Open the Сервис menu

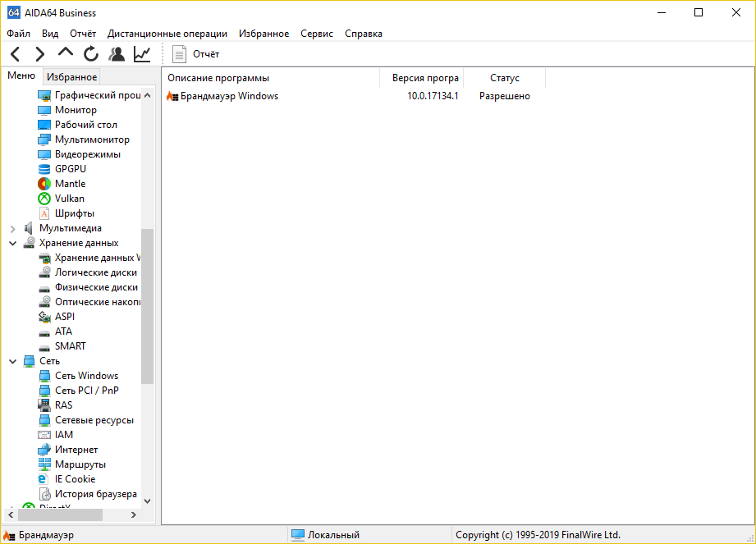(x=317, y=34)
